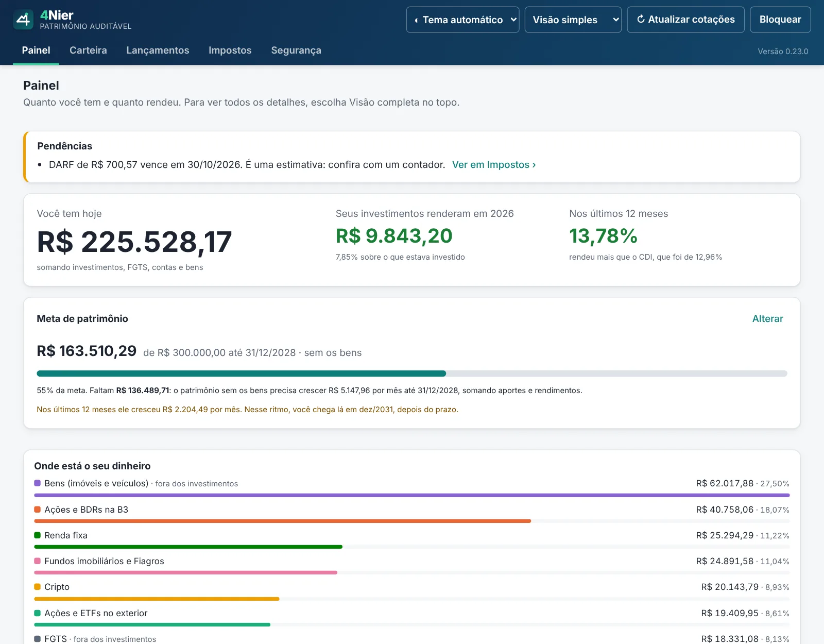Click the teal Ações e ETFs exterior swatch
Viewport: 824px width, 644px height.
(37, 613)
